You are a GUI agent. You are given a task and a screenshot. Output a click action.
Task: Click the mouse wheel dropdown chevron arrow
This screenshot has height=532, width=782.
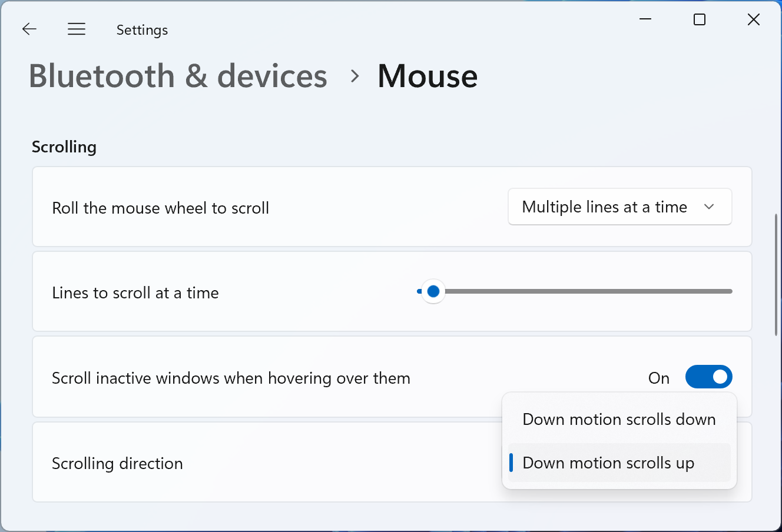point(709,207)
